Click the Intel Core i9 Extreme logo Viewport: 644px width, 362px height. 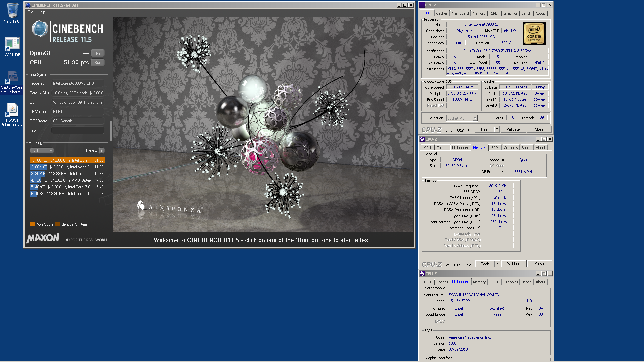pos(534,34)
